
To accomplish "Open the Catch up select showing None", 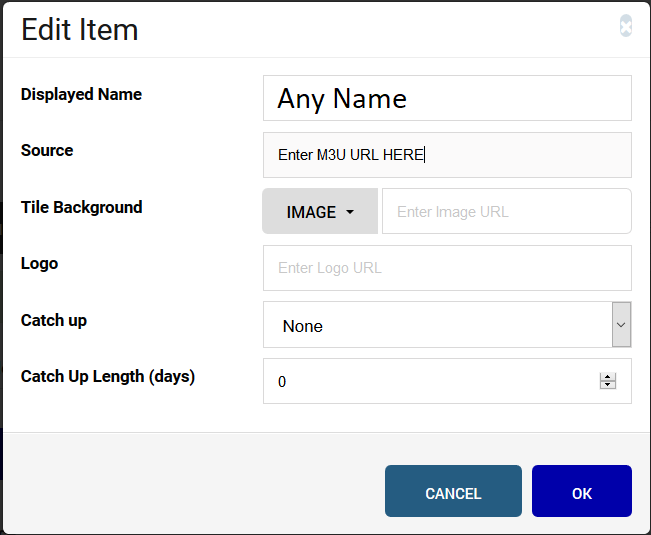I will coord(447,325).
